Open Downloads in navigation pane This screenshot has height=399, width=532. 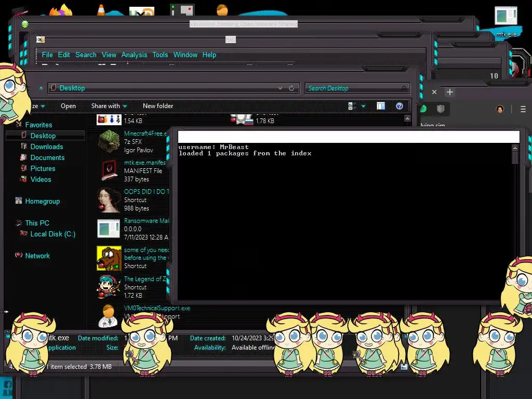(x=47, y=147)
